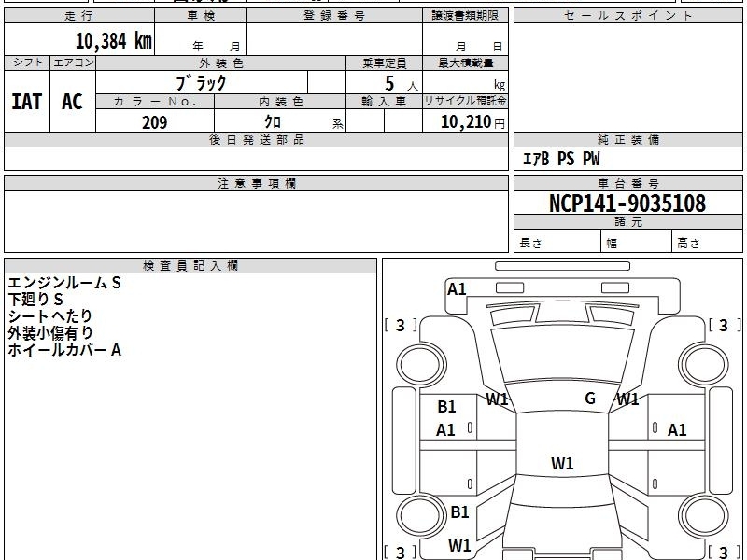747x560 pixels.
Task: Click the 幅 dimension field
Action: 637,242
